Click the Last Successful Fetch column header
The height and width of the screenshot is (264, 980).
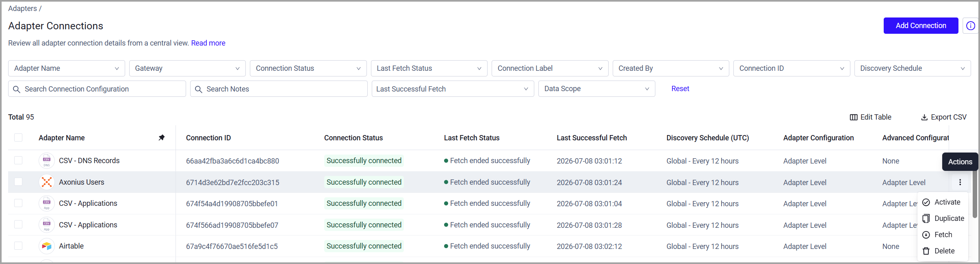pyautogui.click(x=592, y=138)
